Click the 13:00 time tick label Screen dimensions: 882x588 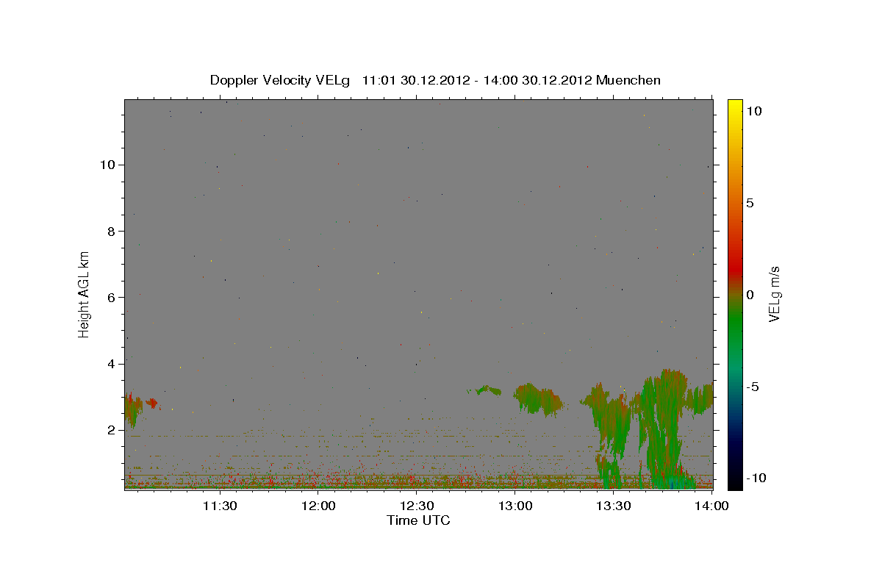click(515, 506)
